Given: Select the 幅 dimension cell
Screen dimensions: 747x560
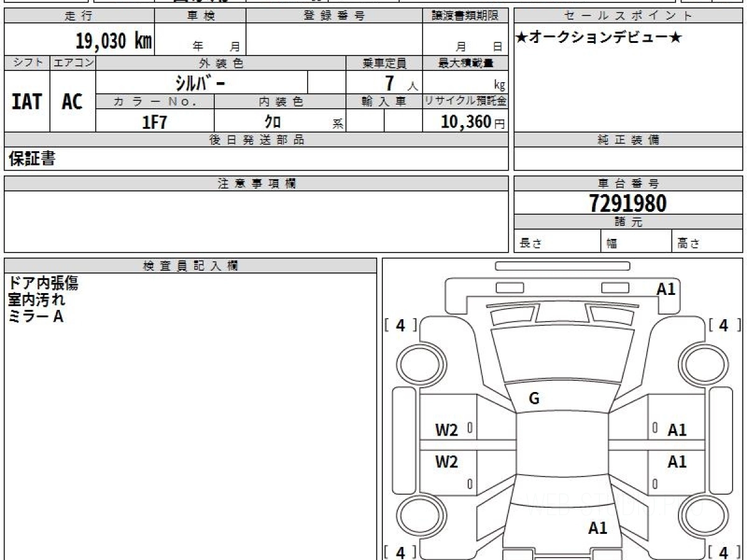Looking at the screenshot, I should point(637,241).
